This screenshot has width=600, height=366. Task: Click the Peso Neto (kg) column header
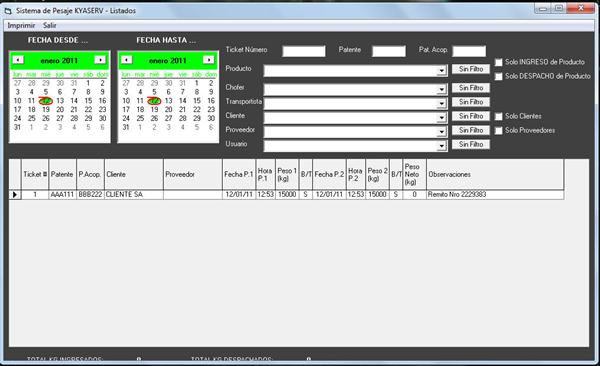tap(414, 174)
